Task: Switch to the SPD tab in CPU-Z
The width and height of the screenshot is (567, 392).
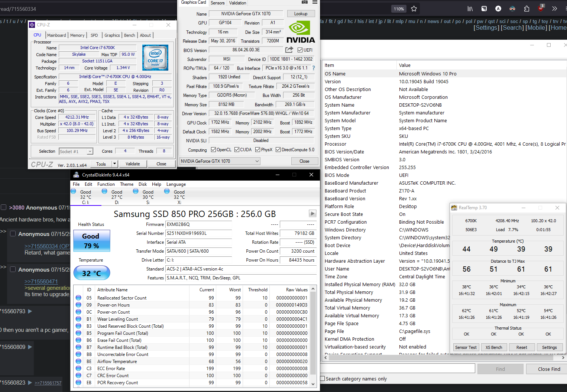Action: (94, 35)
